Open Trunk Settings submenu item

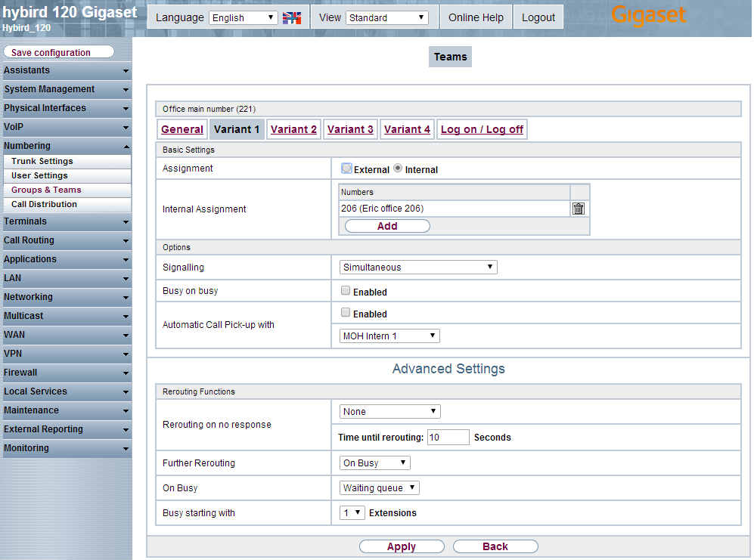coord(67,161)
